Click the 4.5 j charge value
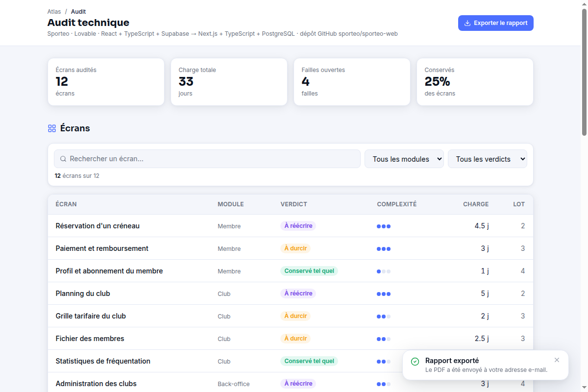 (482, 226)
